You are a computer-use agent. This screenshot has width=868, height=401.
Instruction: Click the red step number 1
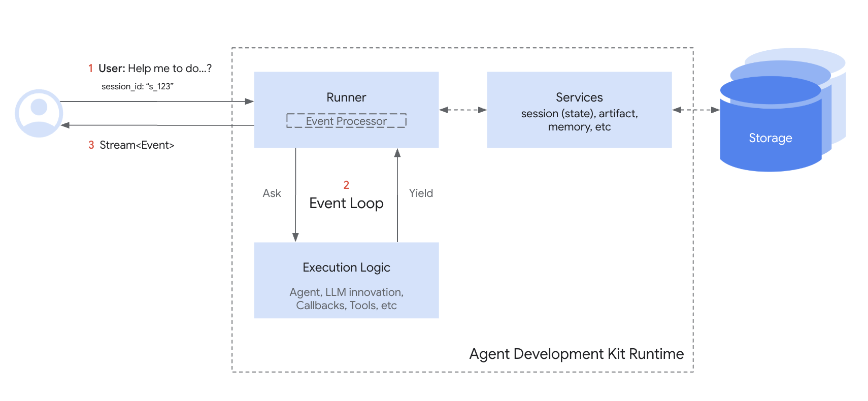pyautogui.click(x=90, y=69)
